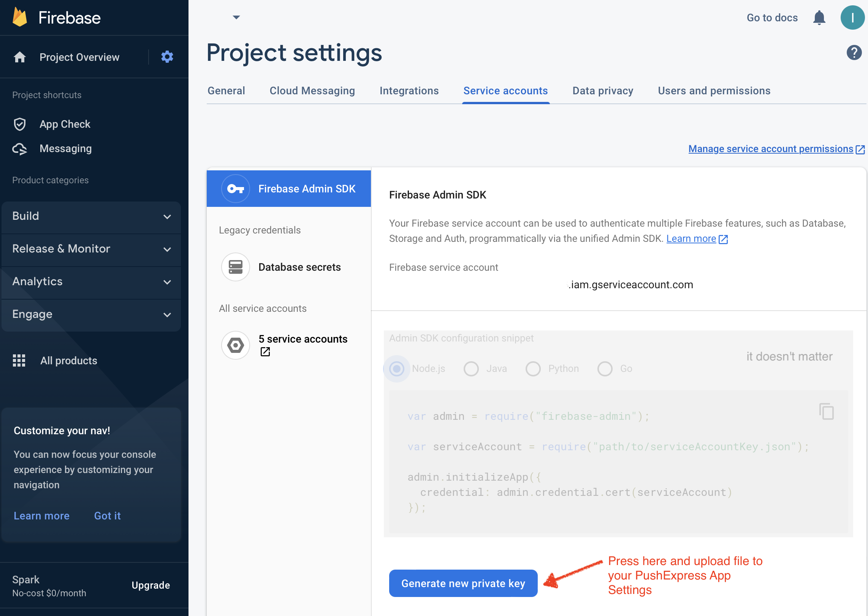Viewport: 868px width, 616px height.
Task: Open external link icon under 5 service accounts
Action: [265, 352]
